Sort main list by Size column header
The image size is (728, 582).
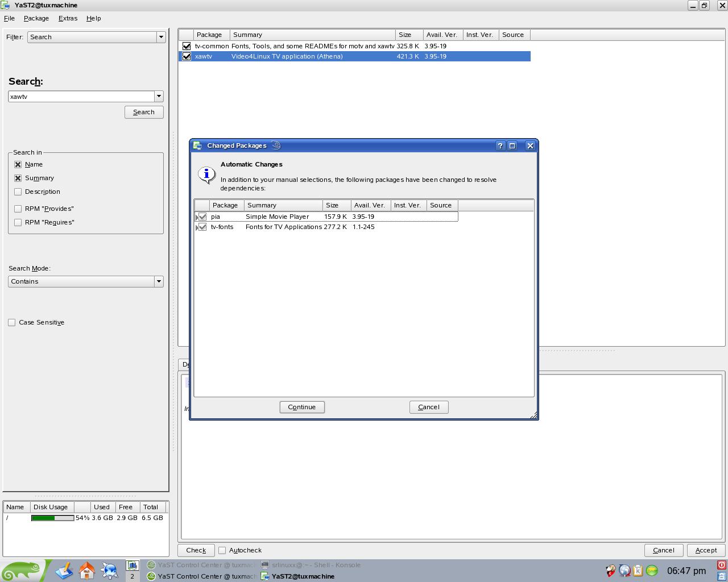(x=409, y=35)
